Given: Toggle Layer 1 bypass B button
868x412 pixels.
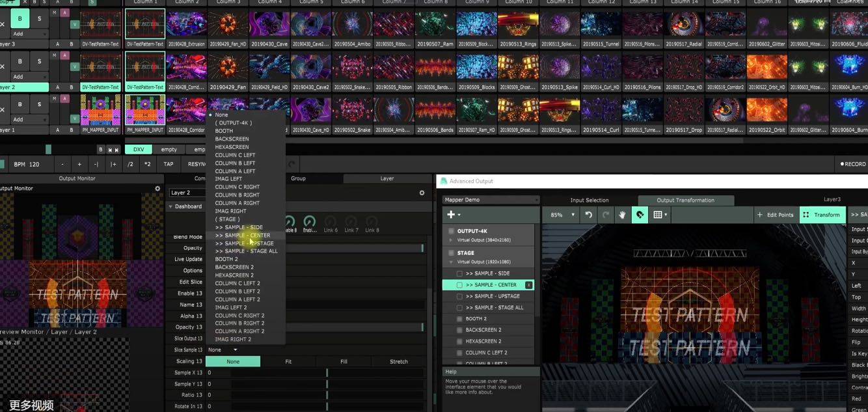Looking at the screenshot, I should pyautogui.click(x=20, y=104).
